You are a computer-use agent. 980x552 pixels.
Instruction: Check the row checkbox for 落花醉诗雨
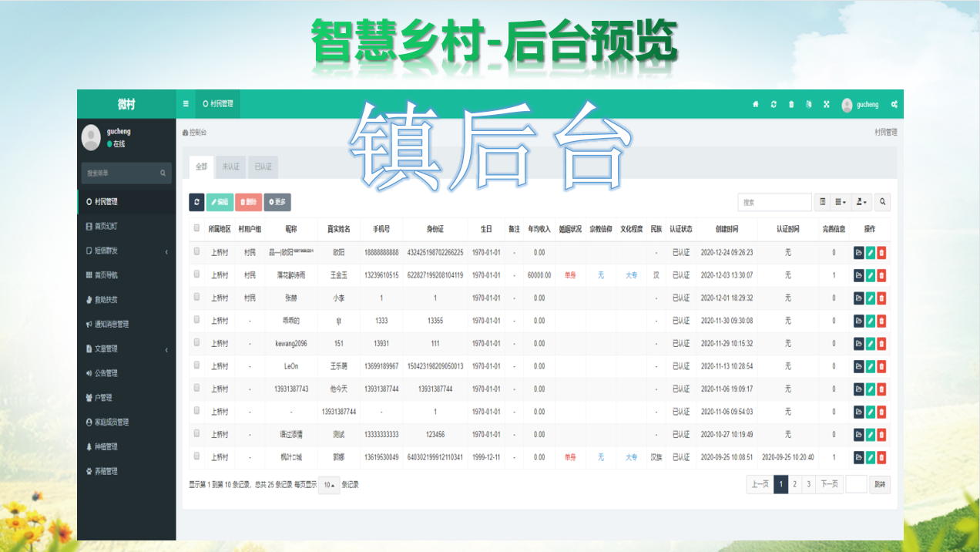click(x=197, y=274)
